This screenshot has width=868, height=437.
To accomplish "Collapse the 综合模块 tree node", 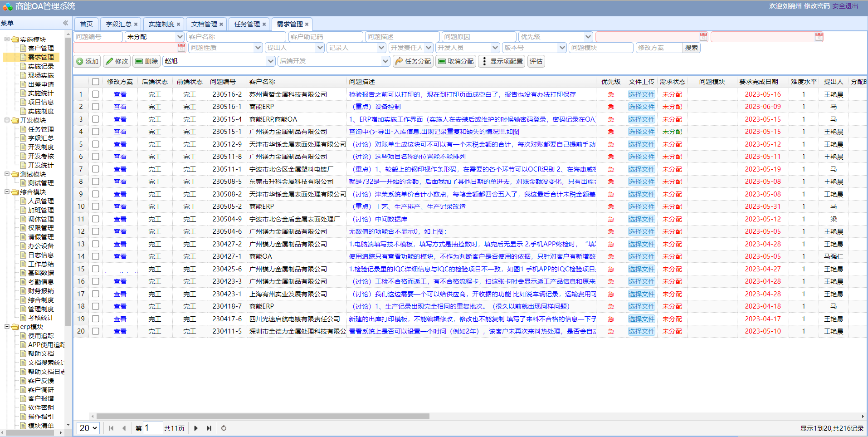I will point(7,192).
